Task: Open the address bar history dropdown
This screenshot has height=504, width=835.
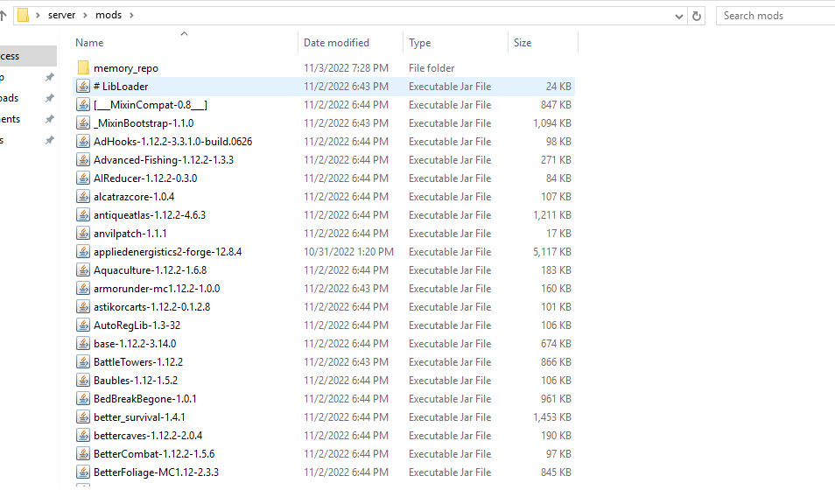Action: tap(679, 17)
